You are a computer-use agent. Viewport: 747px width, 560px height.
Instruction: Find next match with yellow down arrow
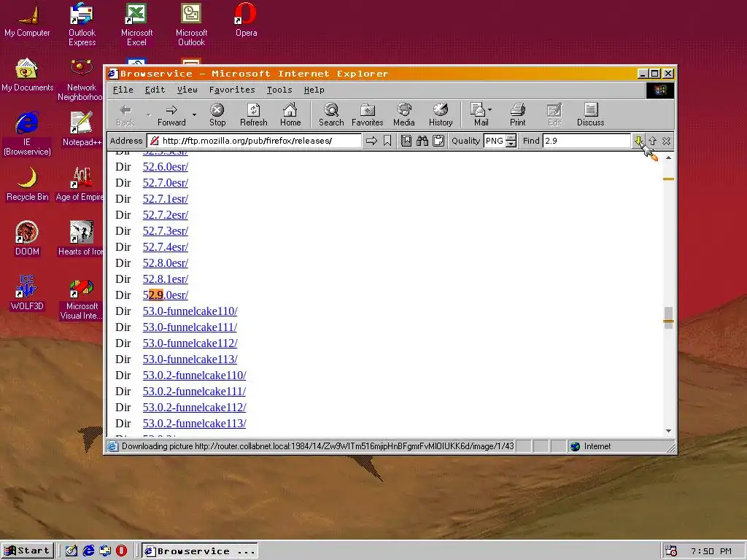click(x=638, y=141)
